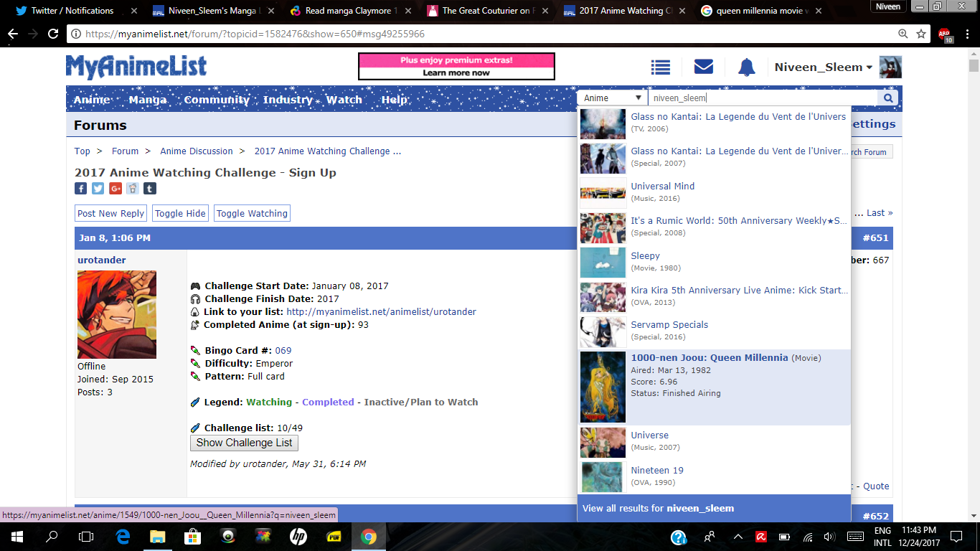The height and width of the screenshot is (551, 980).
Task: Share the topic on Facebook
Action: point(81,189)
